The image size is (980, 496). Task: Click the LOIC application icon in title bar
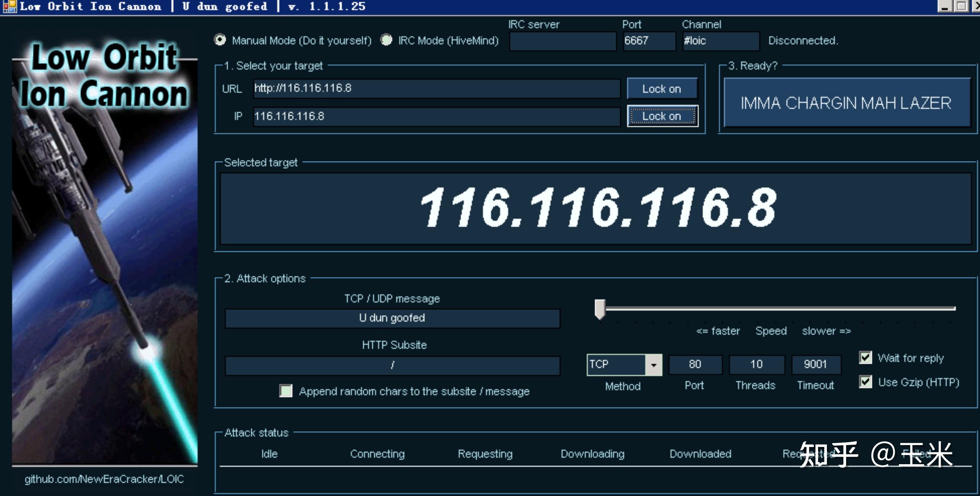click(x=10, y=6)
